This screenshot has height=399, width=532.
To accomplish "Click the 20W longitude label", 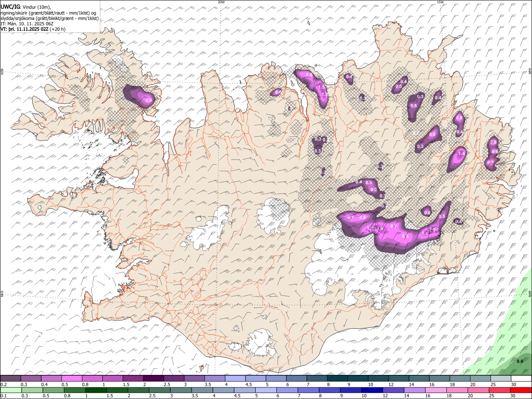I will coord(221,2).
